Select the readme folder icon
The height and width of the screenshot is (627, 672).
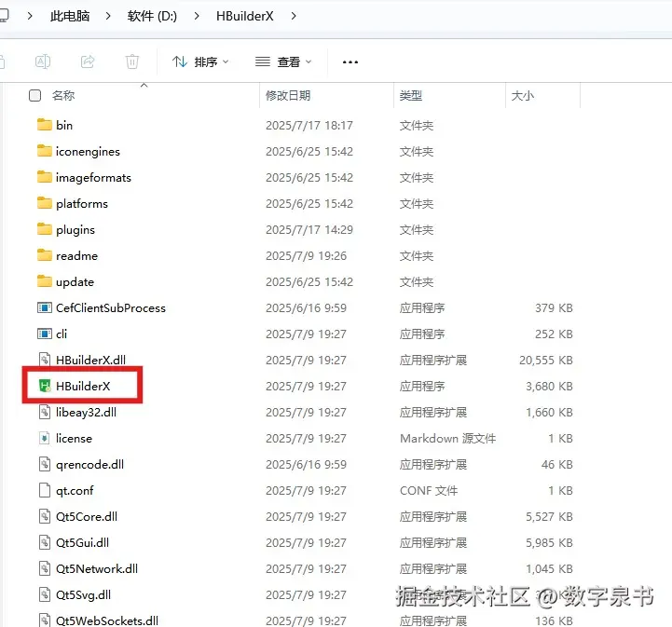tap(44, 255)
